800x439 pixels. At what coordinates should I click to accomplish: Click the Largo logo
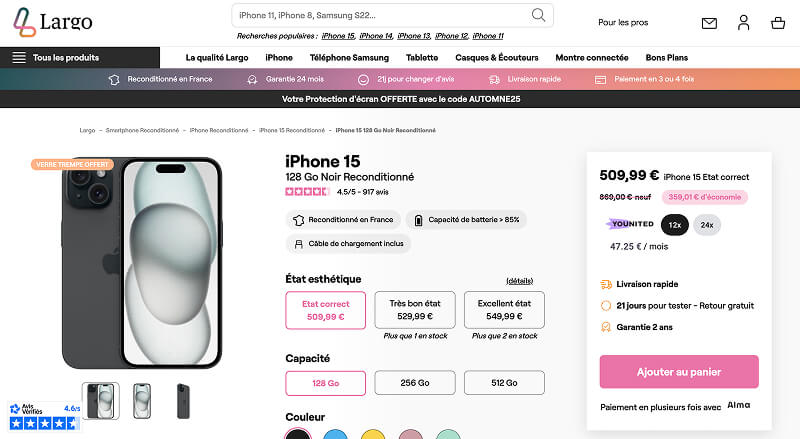[53, 21]
